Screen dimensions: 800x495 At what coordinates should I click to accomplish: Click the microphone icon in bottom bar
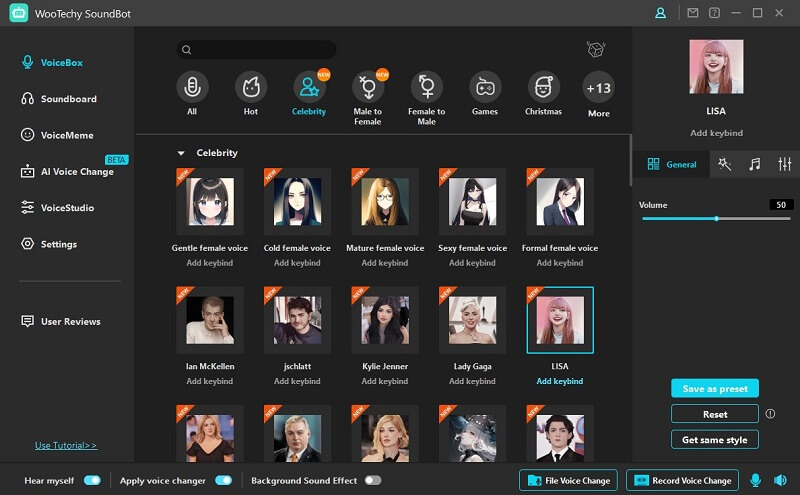[x=755, y=481]
